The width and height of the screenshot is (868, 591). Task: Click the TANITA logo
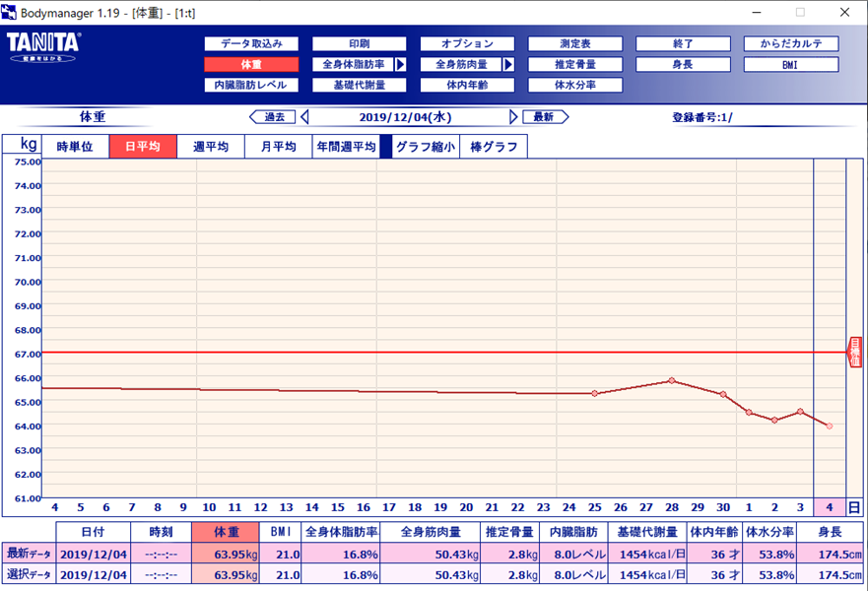tap(43, 46)
